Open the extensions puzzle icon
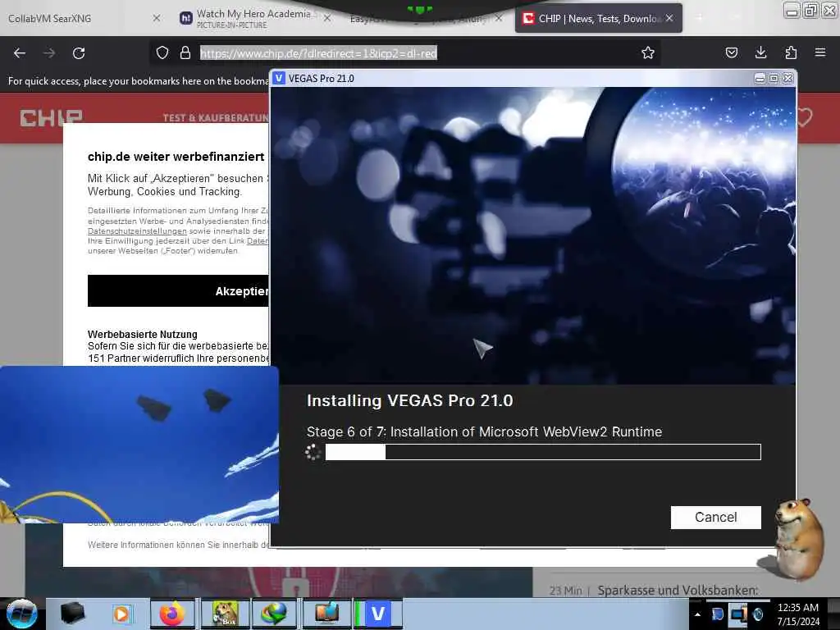Screen dimensions: 840x630 click(791, 52)
